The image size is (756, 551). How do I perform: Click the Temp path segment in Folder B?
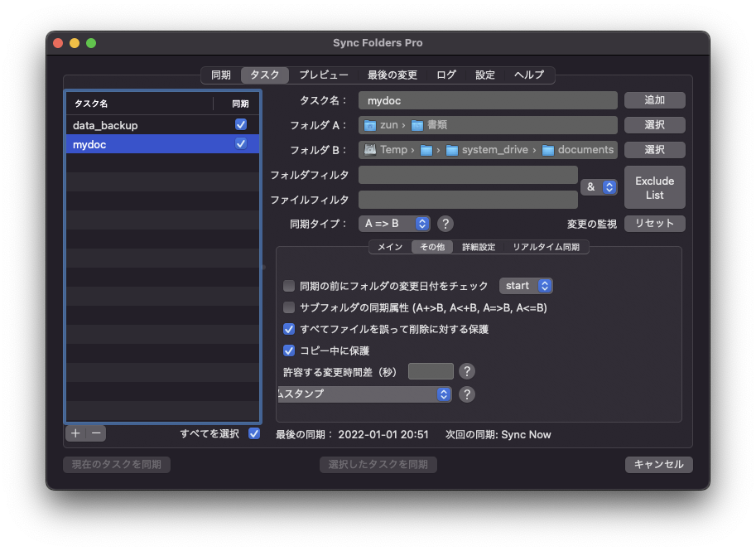click(394, 150)
